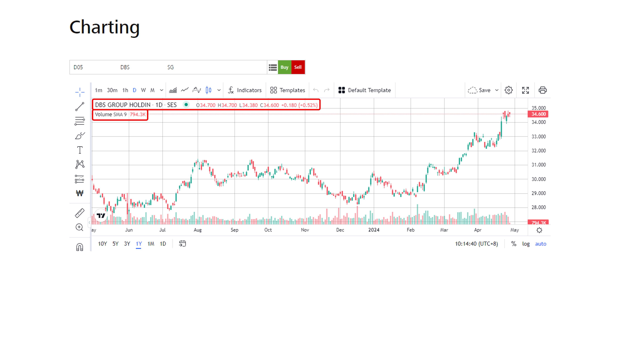Select the 10Y date range
The width and height of the screenshot is (626, 364).
(x=102, y=244)
